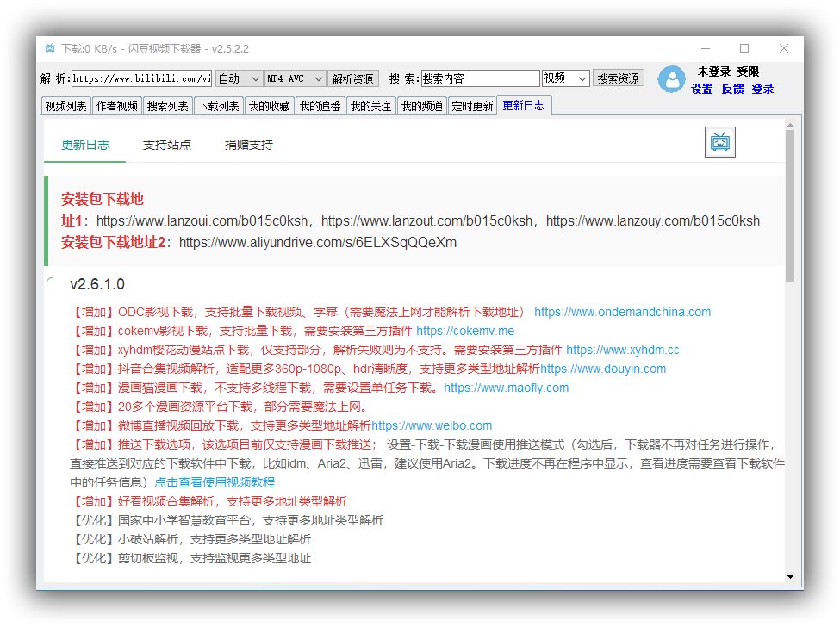Click the 登录 link

click(x=762, y=89)
